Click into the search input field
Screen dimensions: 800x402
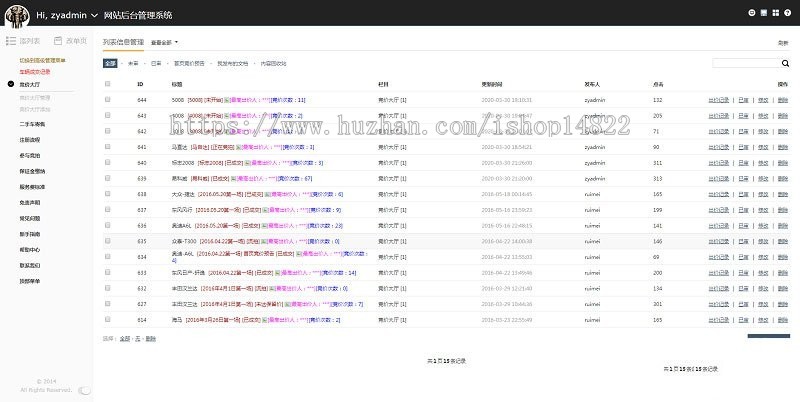click(746, 63)
